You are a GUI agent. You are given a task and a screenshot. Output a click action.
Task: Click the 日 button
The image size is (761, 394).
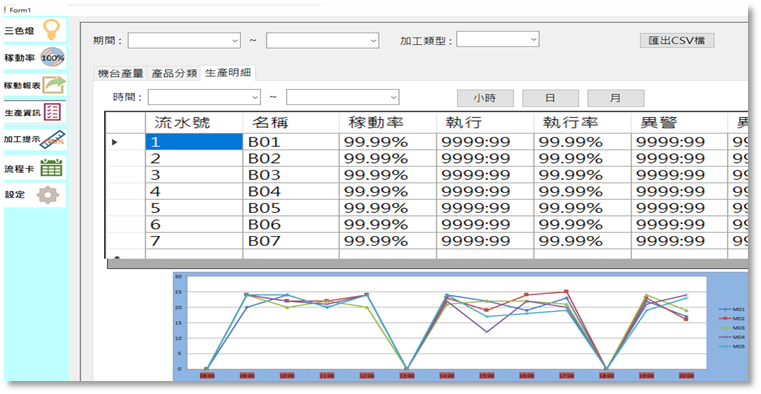(550, 98)
